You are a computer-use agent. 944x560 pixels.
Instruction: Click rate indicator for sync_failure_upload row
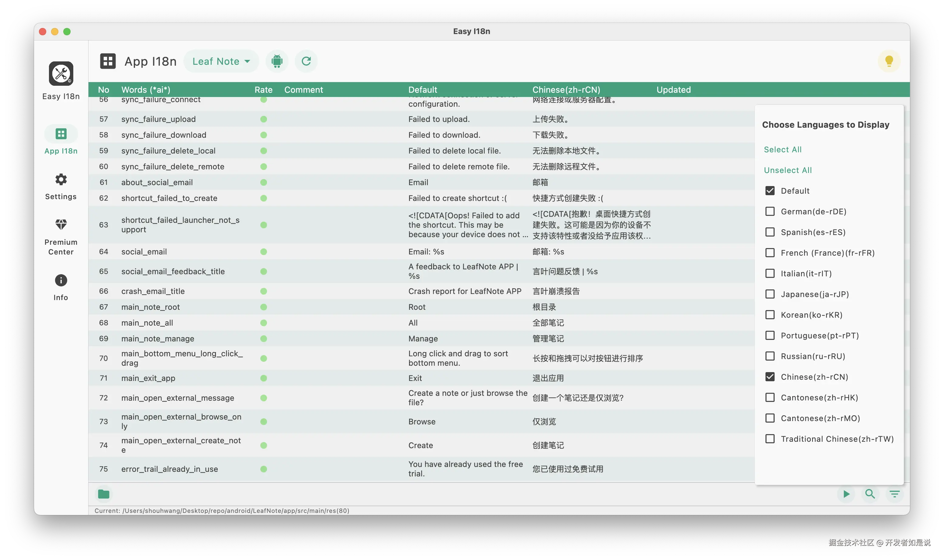(263, 119)
